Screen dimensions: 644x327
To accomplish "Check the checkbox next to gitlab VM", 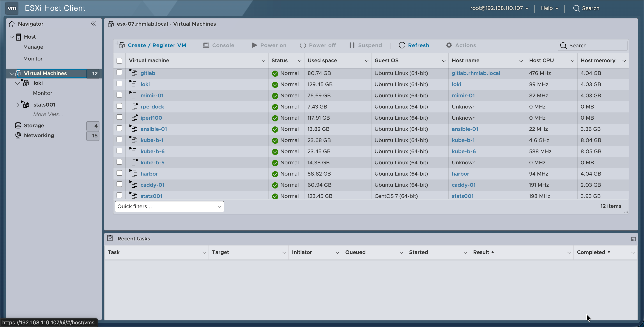I will pyautogui.click(x=120, y=72).
